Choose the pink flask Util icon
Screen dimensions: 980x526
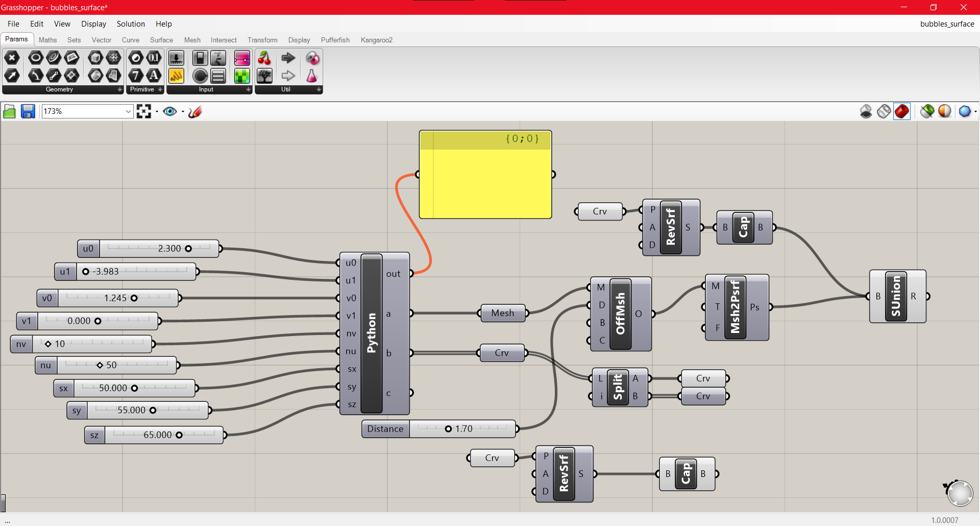coord(312,76)
